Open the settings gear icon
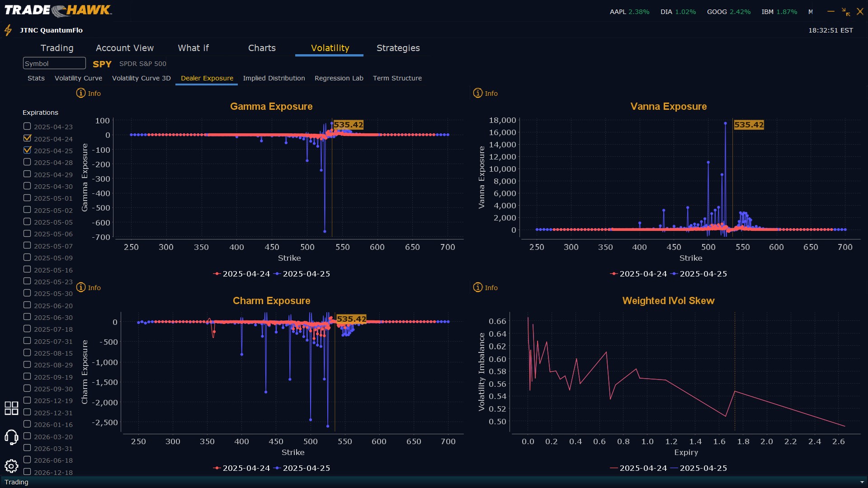This screenshot has width=868, height=488. (x=11, y=466)
